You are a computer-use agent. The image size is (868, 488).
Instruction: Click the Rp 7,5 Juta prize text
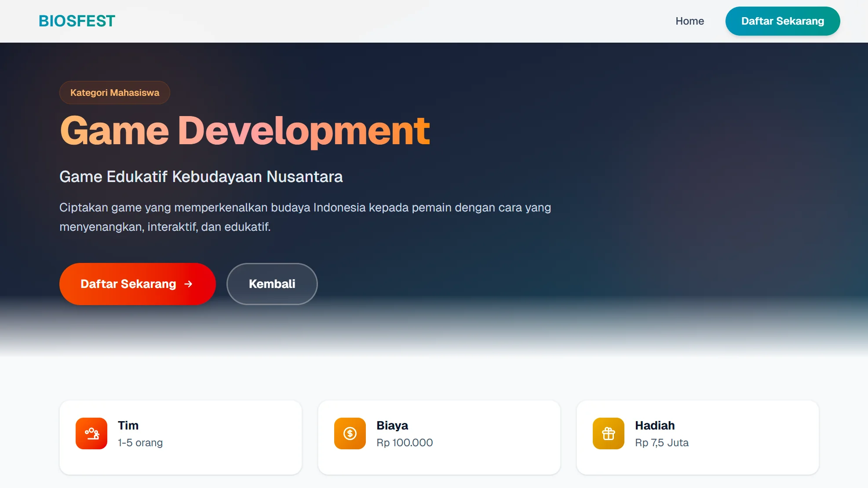point(662,443)
